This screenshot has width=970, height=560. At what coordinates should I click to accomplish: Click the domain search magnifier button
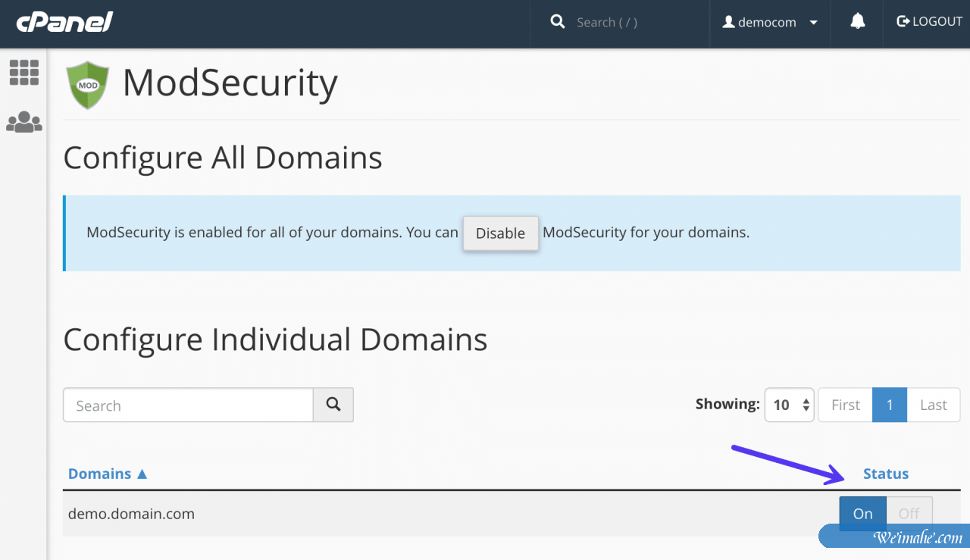pos(333,405)
